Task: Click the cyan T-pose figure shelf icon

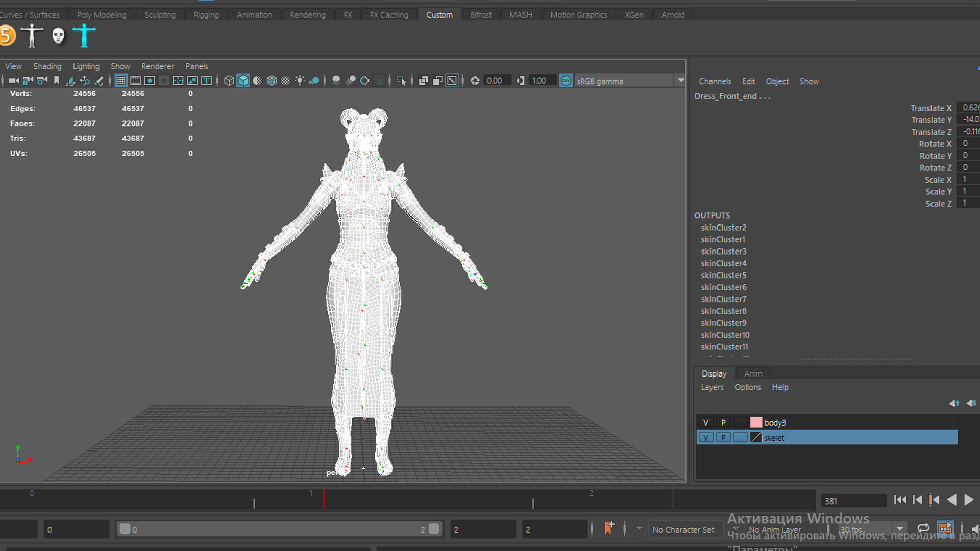Action: point(84,36)
